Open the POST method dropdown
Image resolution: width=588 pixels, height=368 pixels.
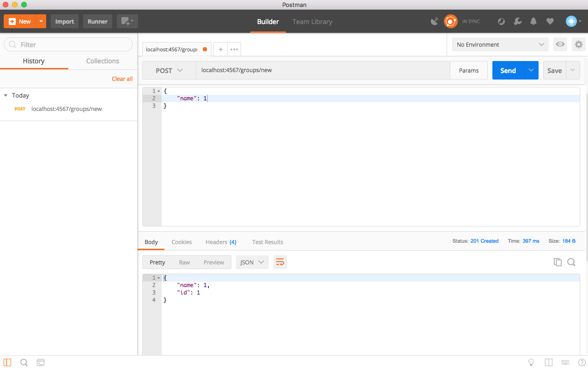point(169,70)
